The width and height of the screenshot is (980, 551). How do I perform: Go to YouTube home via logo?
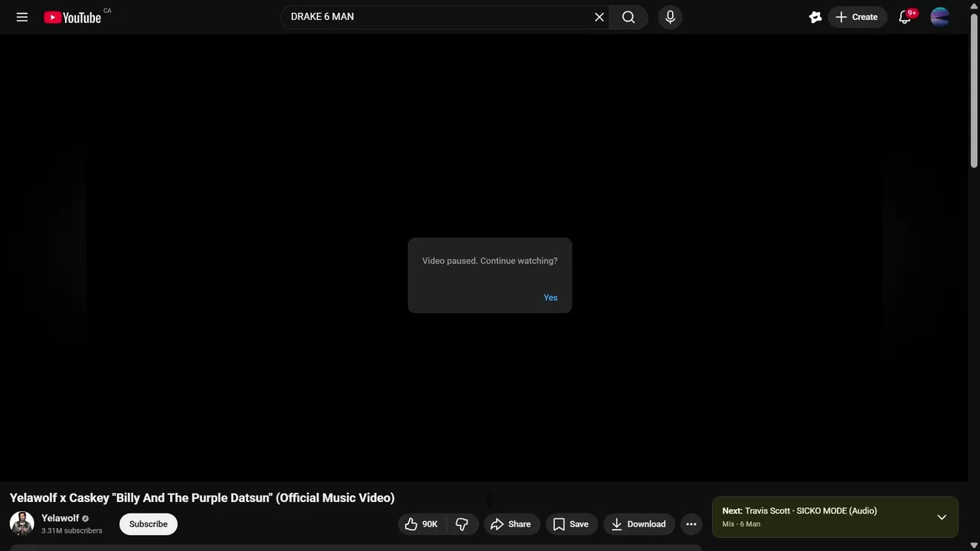pyautogui.click(x=73, y=17)
